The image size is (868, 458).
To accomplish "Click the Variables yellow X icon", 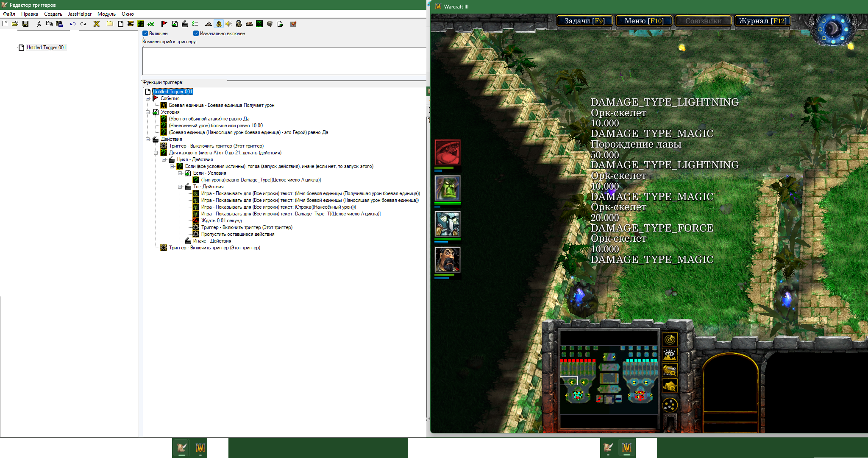I will tap(97, 24).
